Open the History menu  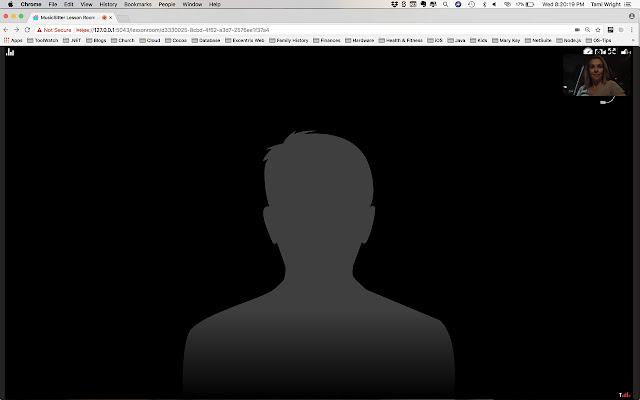108,4
